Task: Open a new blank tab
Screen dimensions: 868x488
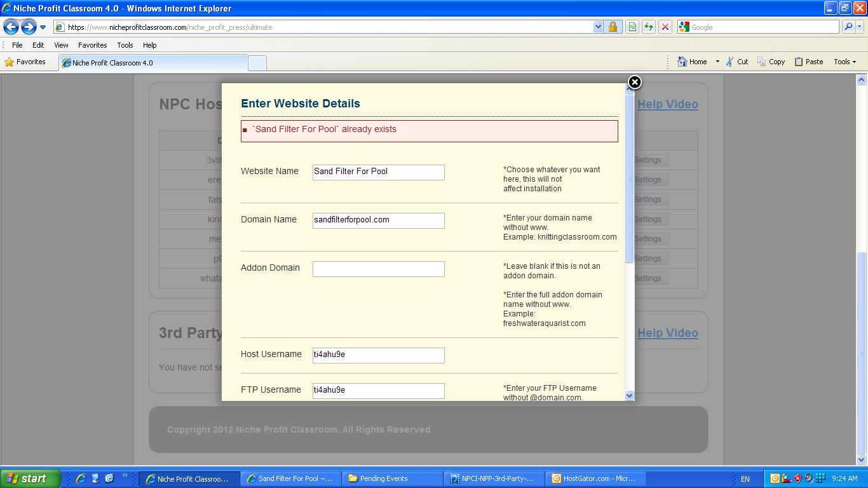Action: 257,63
